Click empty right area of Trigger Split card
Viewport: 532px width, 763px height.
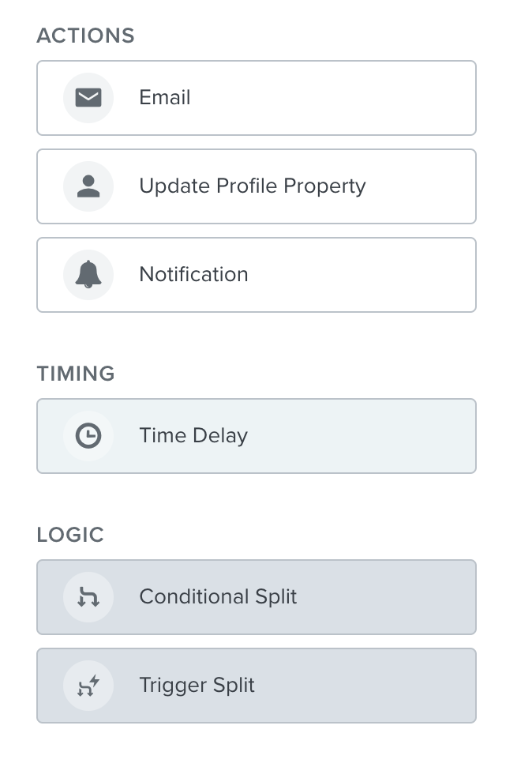tap(369, 685)
